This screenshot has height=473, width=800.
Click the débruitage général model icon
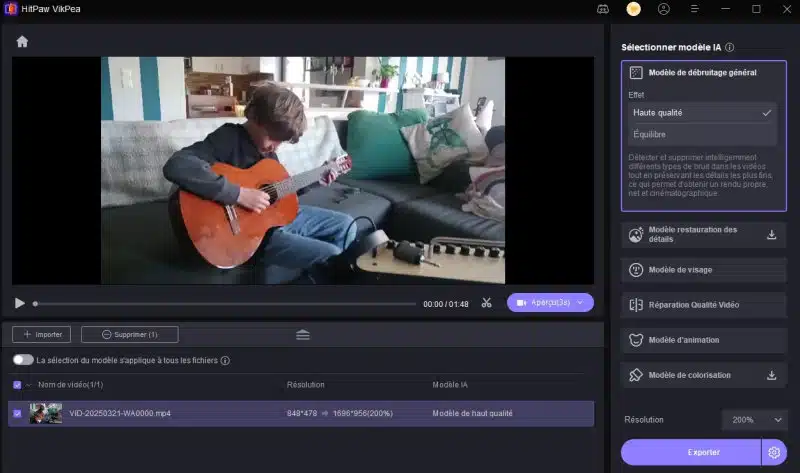pyautogui.click(x=636, y=72)
